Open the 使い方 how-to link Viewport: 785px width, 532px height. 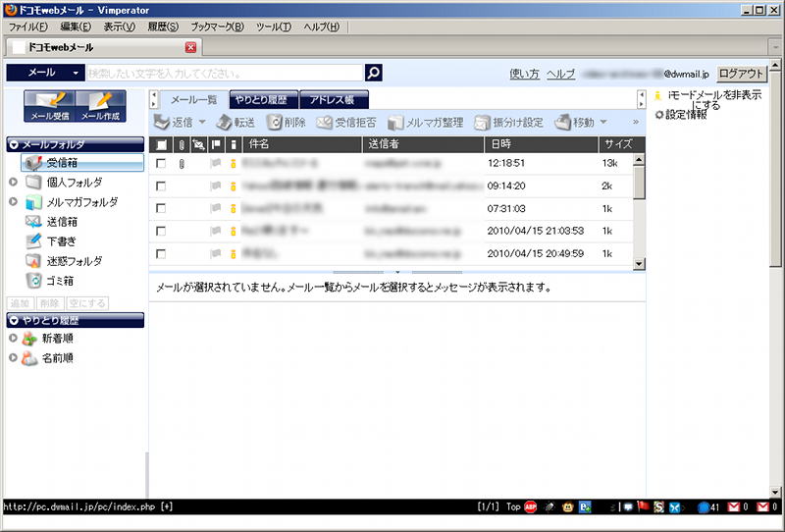(524, 75)
